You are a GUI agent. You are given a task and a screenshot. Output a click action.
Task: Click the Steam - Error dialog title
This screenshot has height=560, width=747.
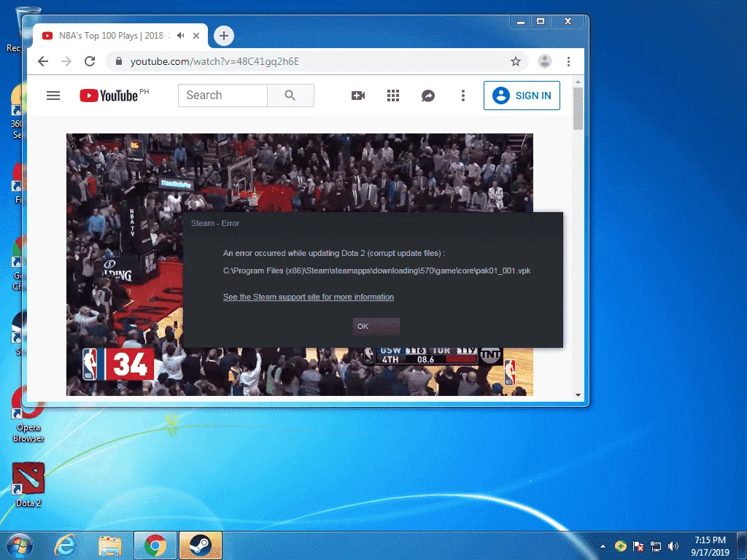tap(215, 223)
